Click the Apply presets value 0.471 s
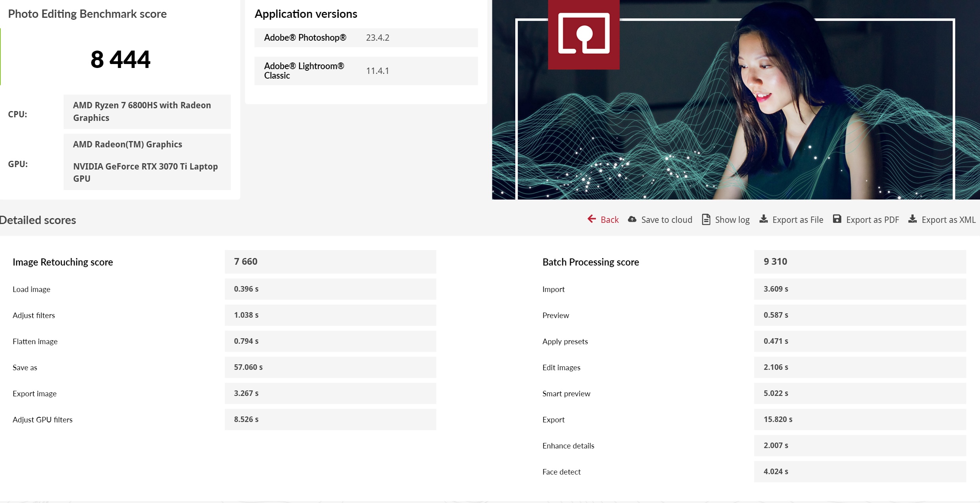Screen dimensions: 980x503 tap(860, 341)
